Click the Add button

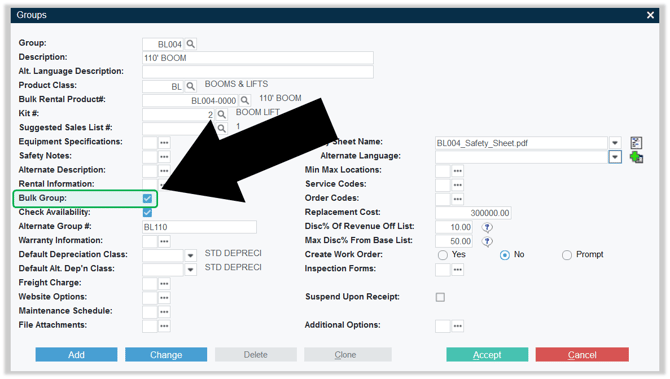click(x=76, y=355)
